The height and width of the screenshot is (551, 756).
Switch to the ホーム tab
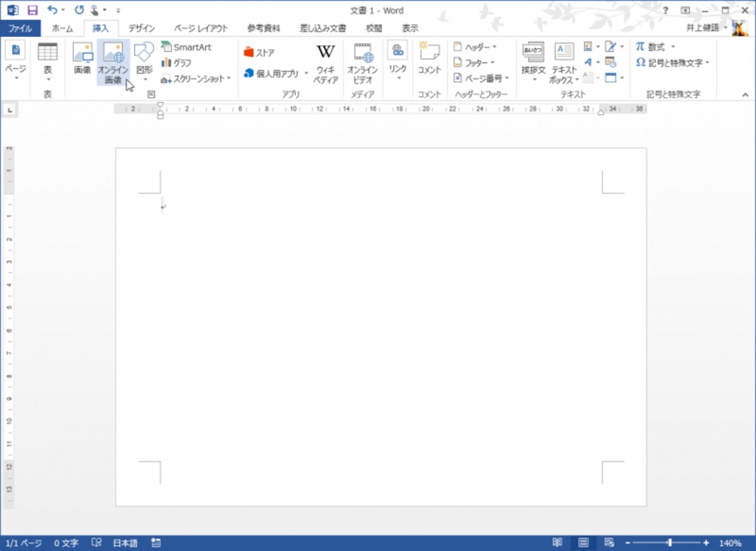pos(62,28)
